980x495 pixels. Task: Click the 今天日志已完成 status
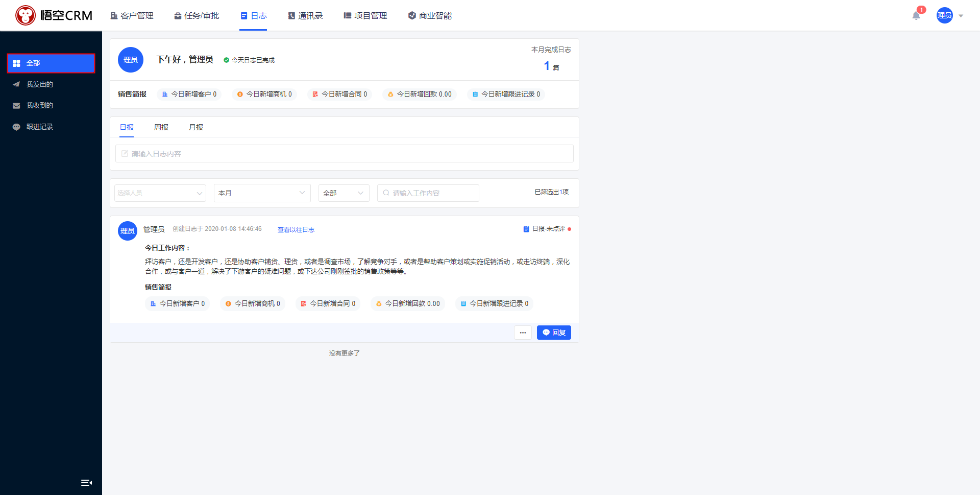coord(249,60)
